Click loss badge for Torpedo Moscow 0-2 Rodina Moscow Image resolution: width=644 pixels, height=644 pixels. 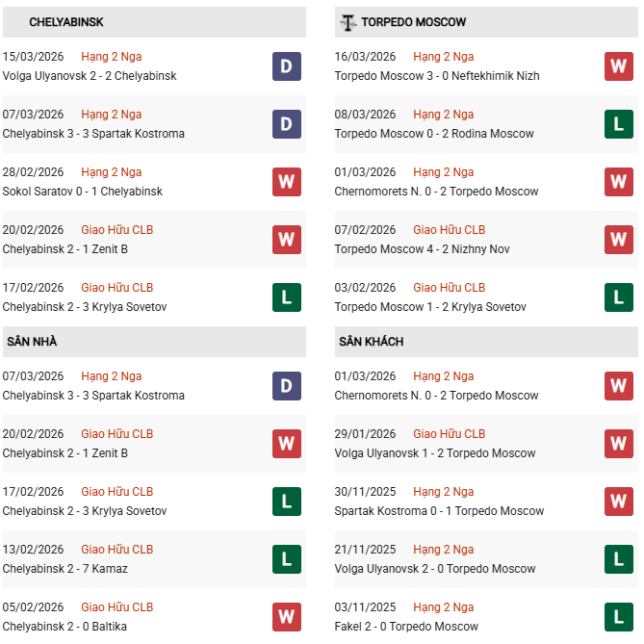point(619,124)
